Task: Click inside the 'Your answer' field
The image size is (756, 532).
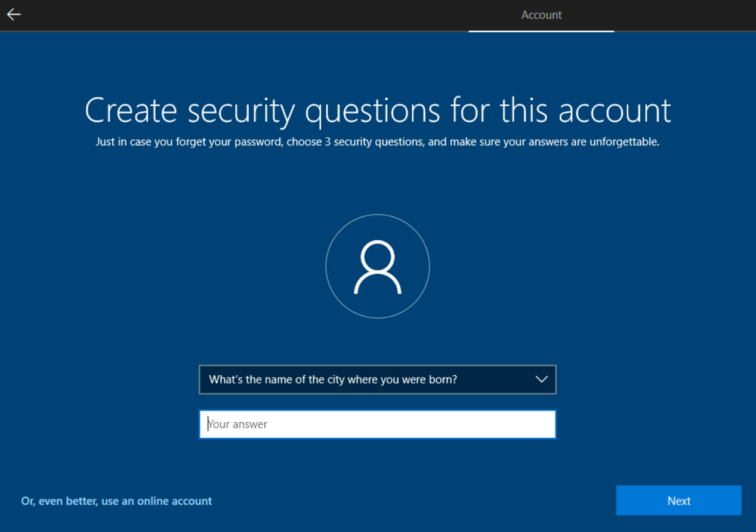Action: (x=377, y=424)
